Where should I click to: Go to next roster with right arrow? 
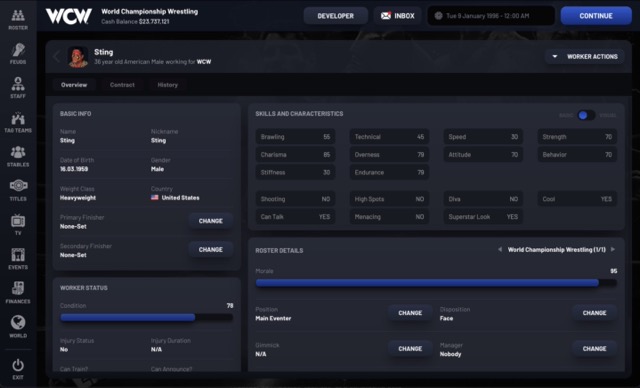click(x=613, y=249)
